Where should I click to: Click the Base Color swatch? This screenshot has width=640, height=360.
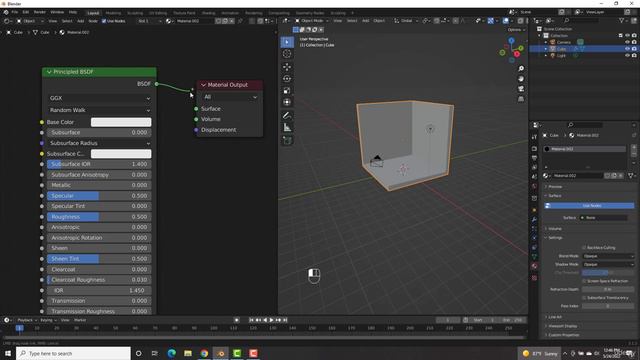pyautogui.click(x=121, y=122)
